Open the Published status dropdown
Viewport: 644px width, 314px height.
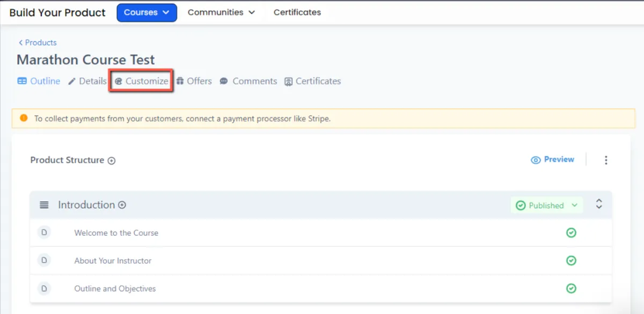click(546, 205)
